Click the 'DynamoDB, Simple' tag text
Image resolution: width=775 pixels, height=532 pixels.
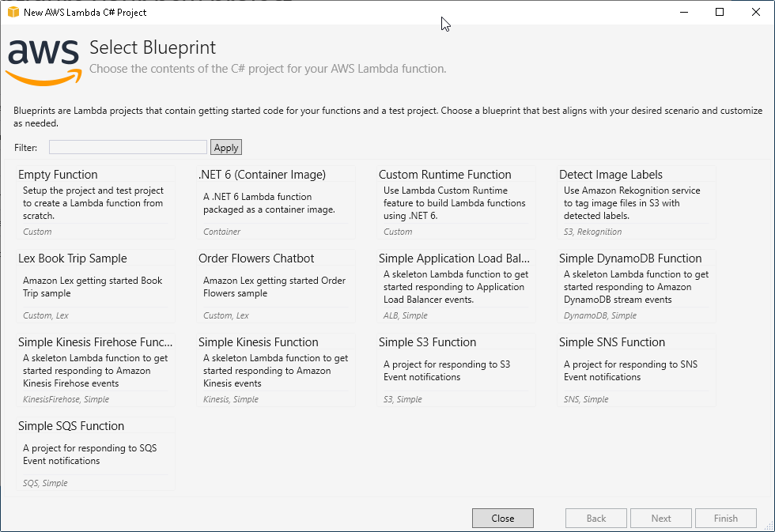click(600, 315)
